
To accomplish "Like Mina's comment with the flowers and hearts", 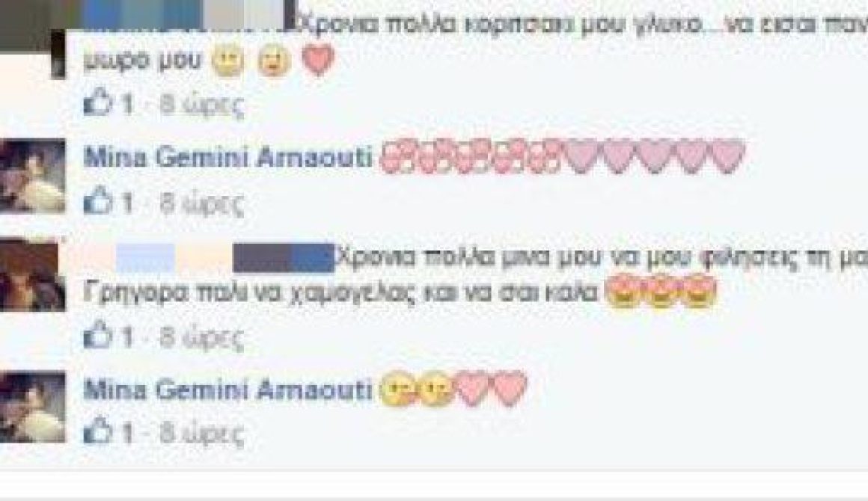I will tap(97, 200).
